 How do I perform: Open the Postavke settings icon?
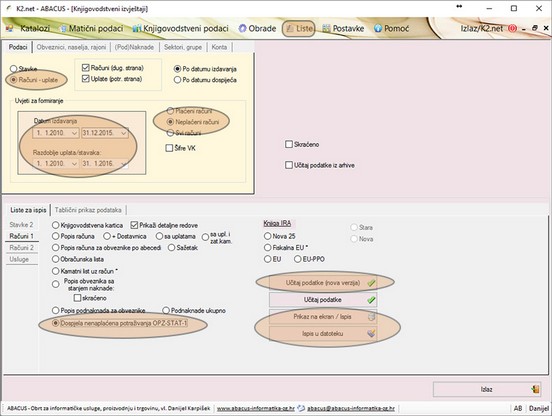[326, 29]
